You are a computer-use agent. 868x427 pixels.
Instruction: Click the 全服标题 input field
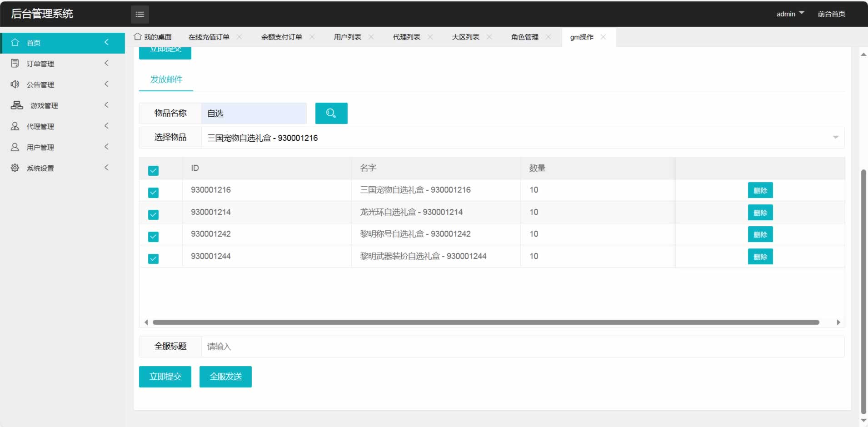tap(522, 347)
